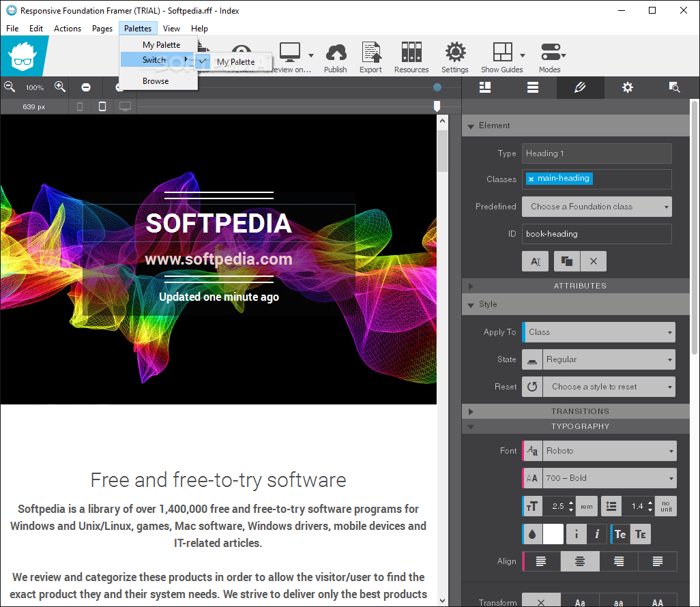Viewport: 700px width, 607px height.
Task: Enable small caps text variant
Action: (640, 534)
